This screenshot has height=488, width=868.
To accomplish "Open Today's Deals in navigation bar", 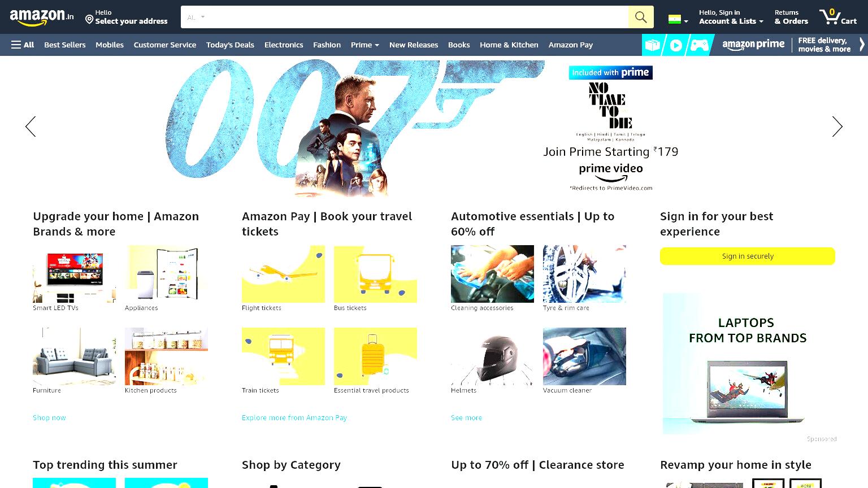I will pos(230,45).
